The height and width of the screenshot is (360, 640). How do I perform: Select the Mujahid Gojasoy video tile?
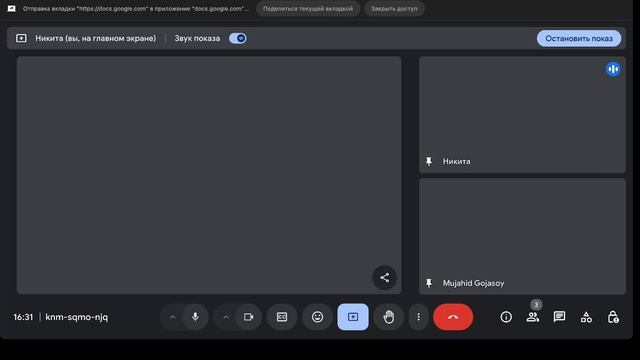522,236
